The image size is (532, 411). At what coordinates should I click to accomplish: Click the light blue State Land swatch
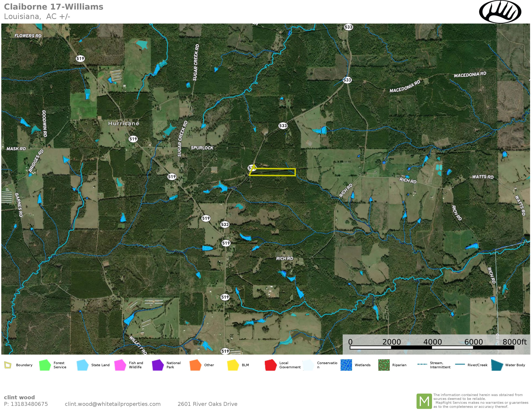click(82, 365)
